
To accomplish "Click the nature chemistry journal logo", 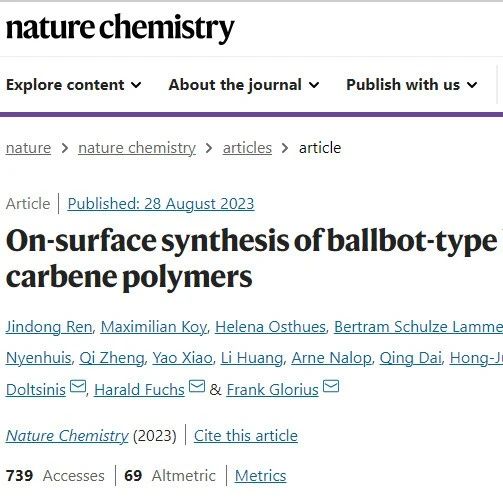I will [x=120, y=28].
